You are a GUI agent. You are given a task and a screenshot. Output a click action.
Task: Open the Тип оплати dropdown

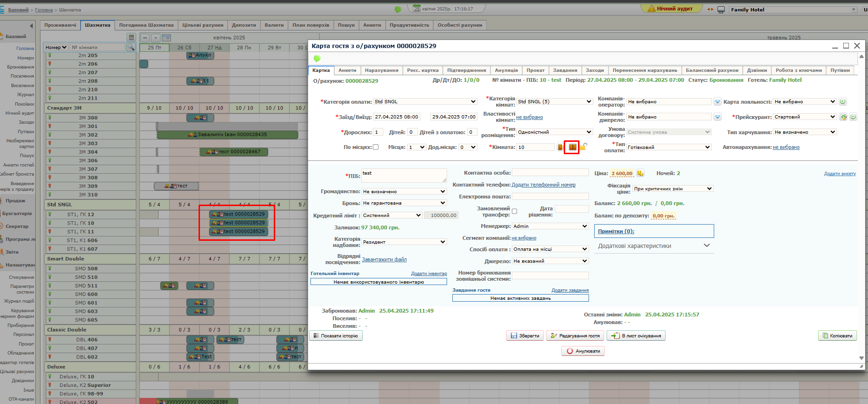[x=669, y=148]
